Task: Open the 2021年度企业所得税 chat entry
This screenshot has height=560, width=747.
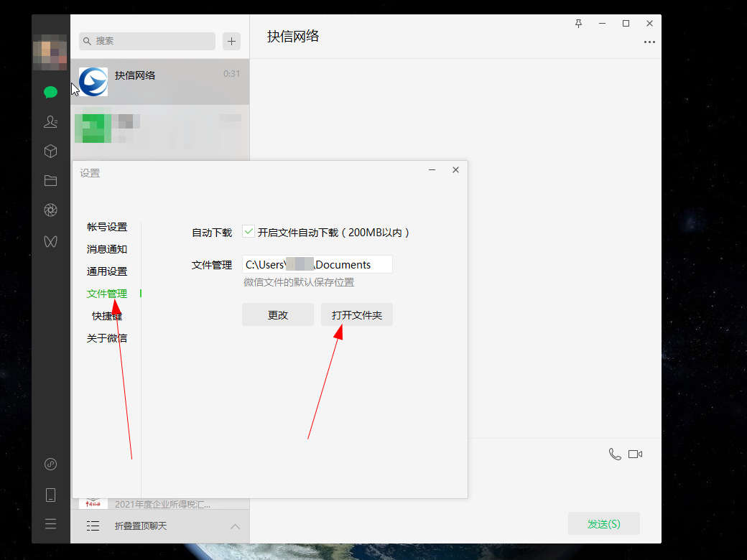Action: 160,504
